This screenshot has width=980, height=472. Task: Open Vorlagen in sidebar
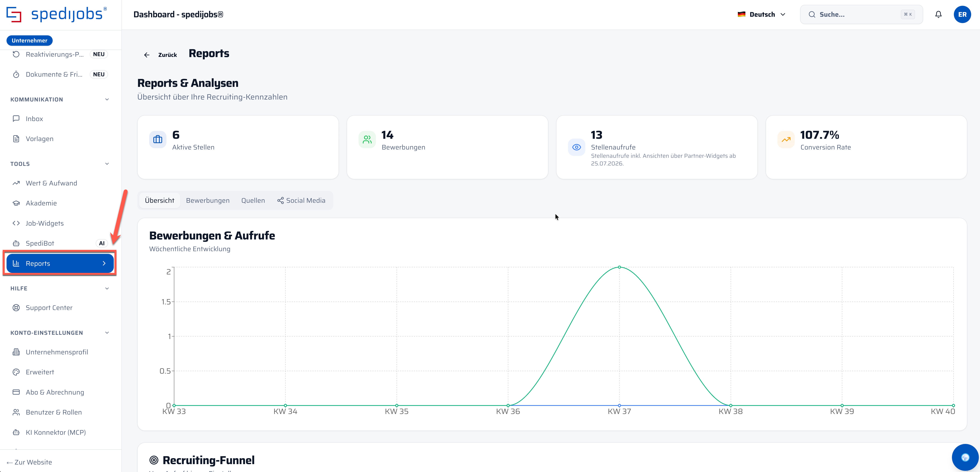tap(60, 139)
